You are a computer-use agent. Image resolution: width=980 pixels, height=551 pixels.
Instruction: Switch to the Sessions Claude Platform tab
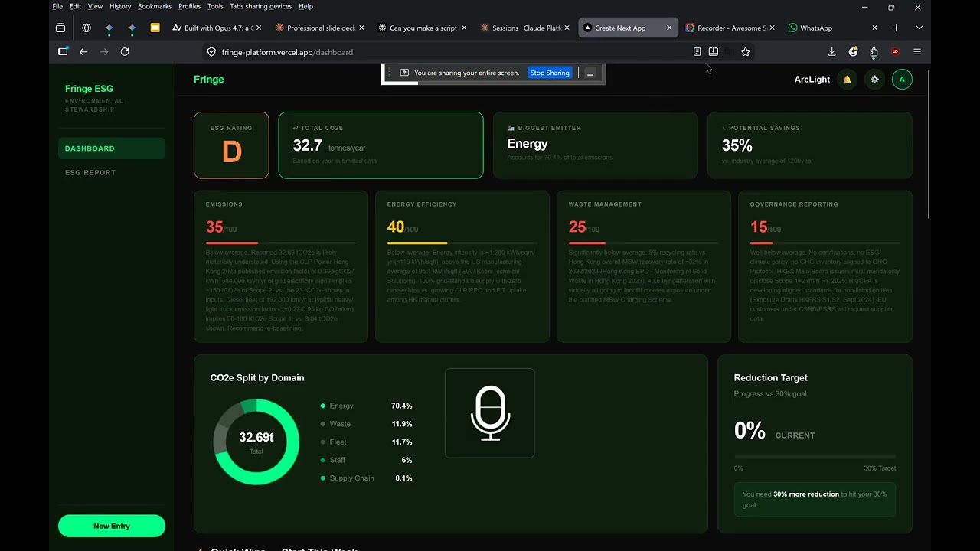[525, 28]
